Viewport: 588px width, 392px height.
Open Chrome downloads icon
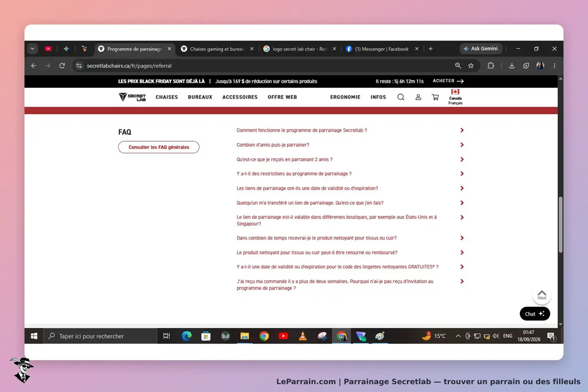click(x=512, y=65)
